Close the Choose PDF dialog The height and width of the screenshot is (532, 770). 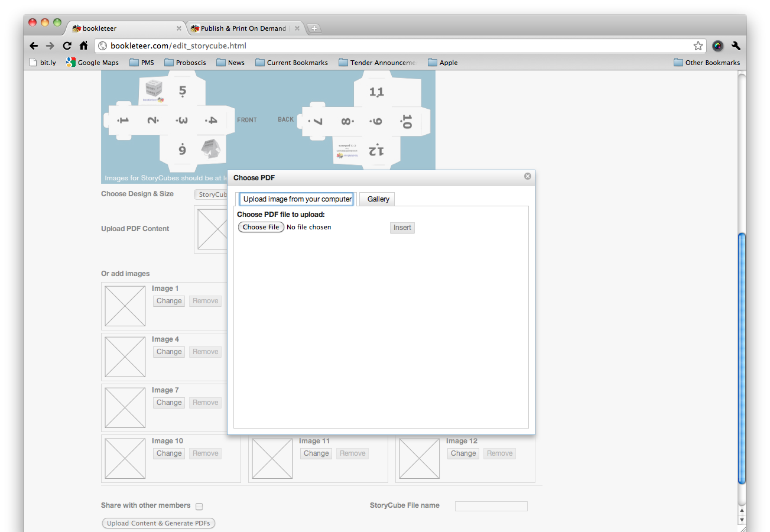coord(528,176)
